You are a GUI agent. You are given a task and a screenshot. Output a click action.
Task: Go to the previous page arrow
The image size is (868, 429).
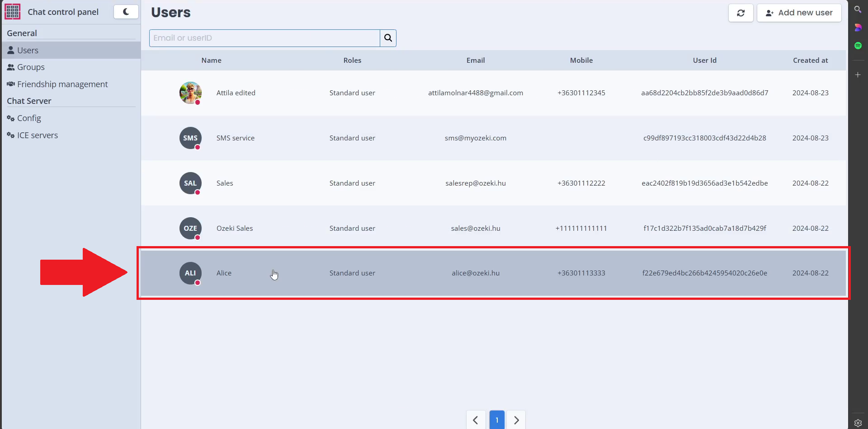[x=476, y=420]
